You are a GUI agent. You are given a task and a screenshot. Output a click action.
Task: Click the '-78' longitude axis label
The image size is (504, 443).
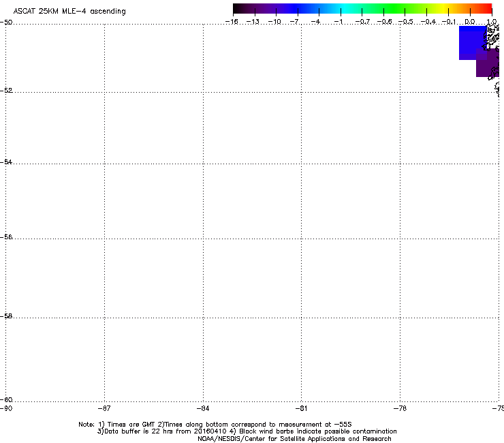(400, 408)
